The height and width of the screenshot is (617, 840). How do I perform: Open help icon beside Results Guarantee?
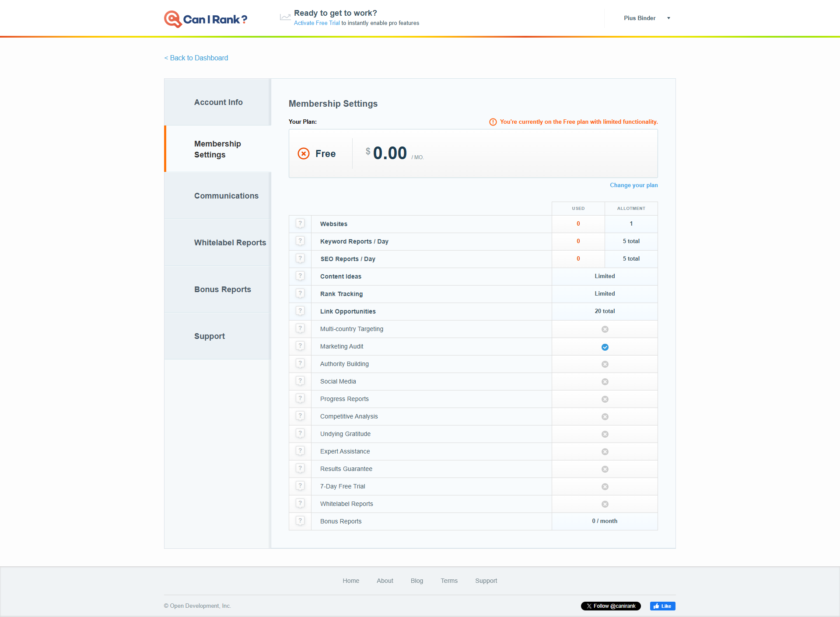pos(300,468)
